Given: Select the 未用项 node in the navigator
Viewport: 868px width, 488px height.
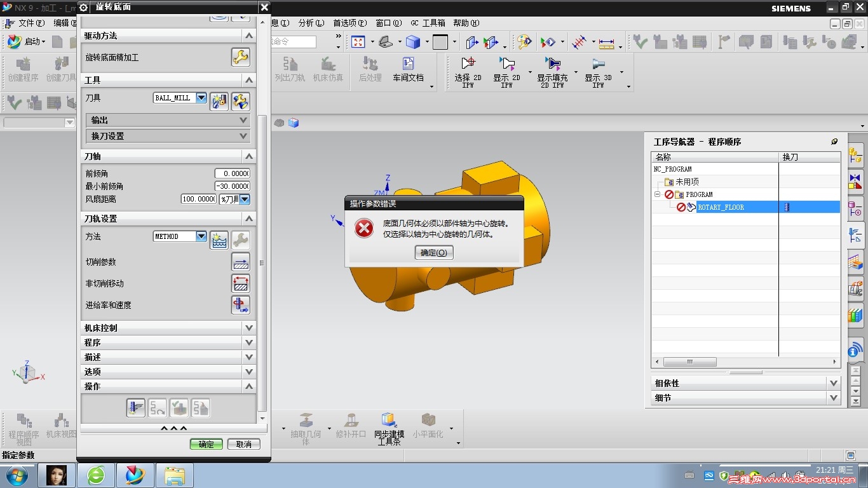Looking at the screenshot, I should tap(687, 182).
